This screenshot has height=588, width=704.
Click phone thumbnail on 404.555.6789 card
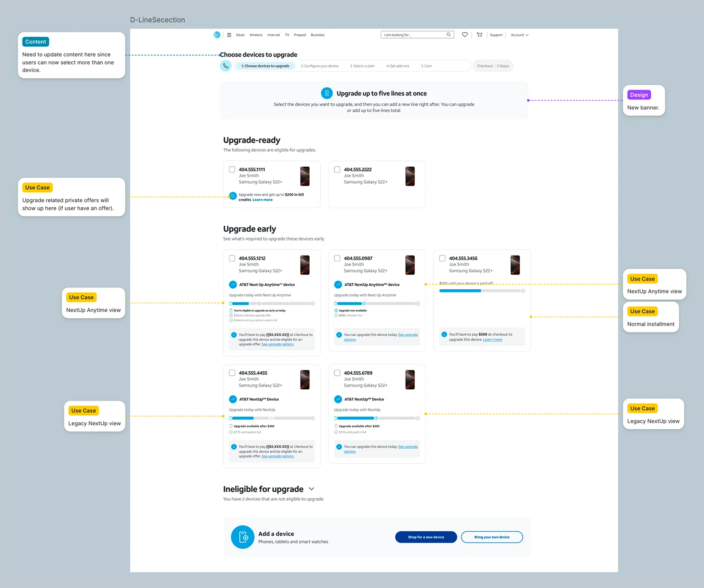[410, 379]
